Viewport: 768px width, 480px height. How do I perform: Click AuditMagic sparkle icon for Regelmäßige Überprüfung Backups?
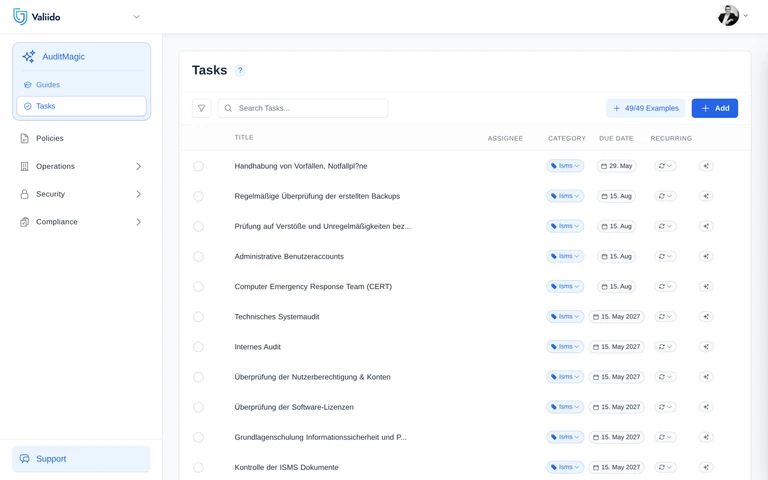(x=706, y=196)
